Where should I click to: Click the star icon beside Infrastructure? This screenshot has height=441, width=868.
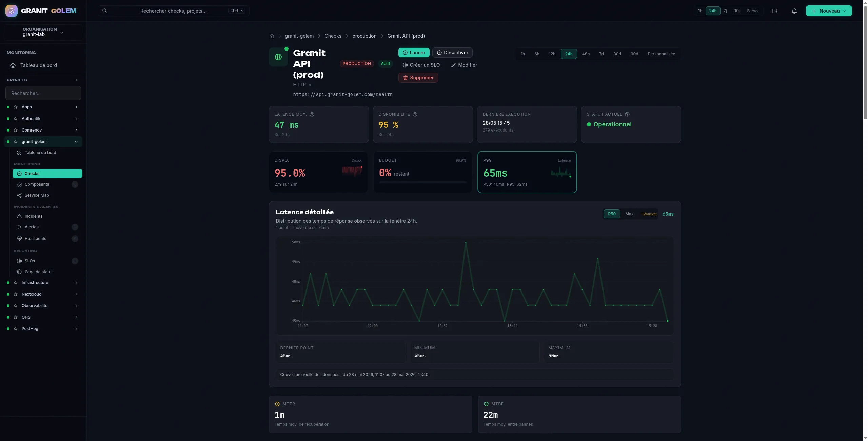point(16,283)
